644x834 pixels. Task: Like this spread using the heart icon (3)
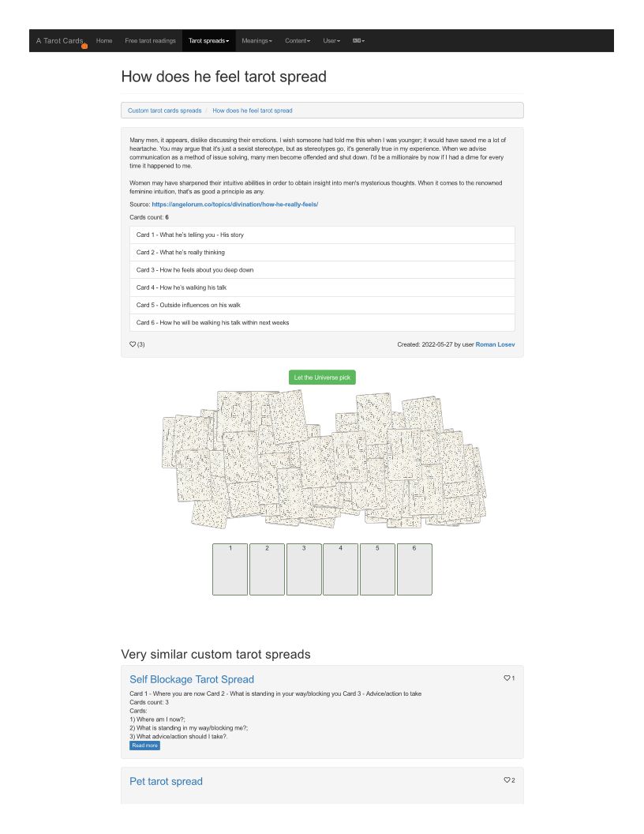[133, 344]
